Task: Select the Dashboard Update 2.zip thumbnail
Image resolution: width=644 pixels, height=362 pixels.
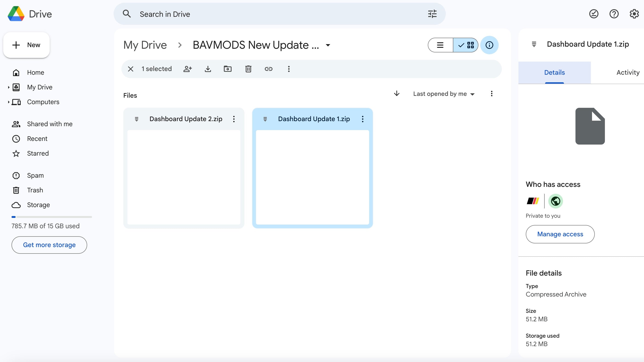Action: tap(184, 177)
